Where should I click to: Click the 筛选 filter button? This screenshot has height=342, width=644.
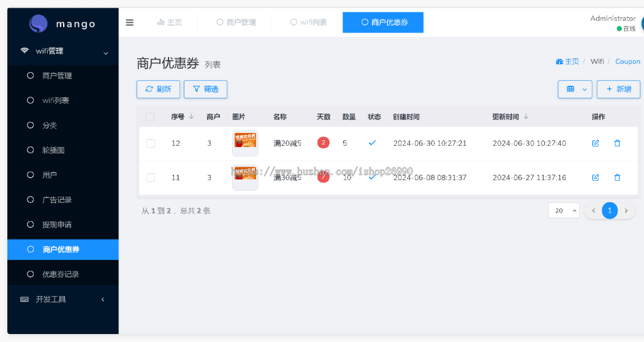(x=205, y=89)
